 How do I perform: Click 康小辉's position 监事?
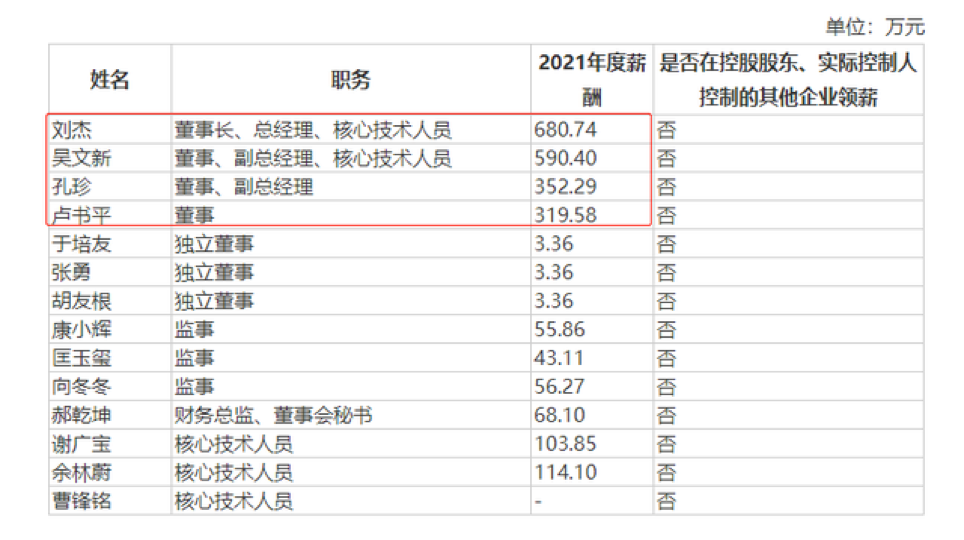(194, 330)
